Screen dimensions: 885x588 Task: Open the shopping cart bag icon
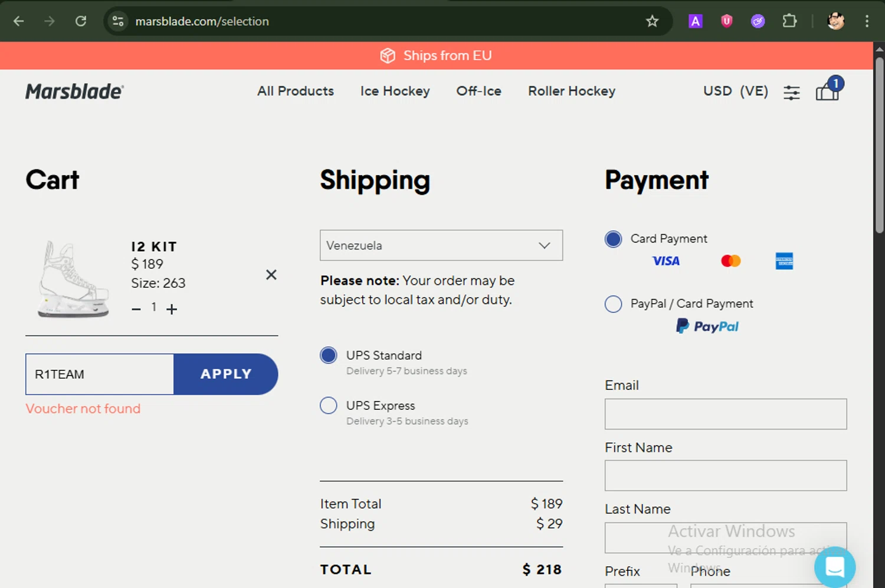pyautogui.click(x=828, y=90)
